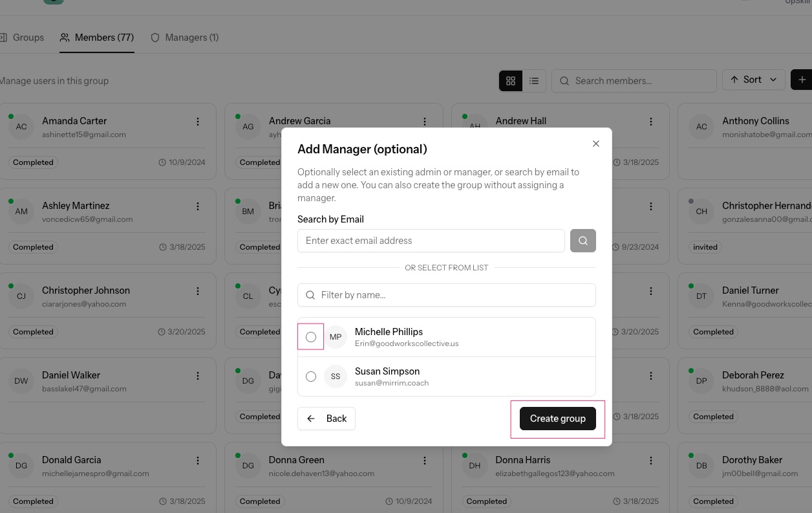The width and height of the screenshot is (812, 513).
Task: Click the Andrew Hall name
Action: tap(521, 121)
